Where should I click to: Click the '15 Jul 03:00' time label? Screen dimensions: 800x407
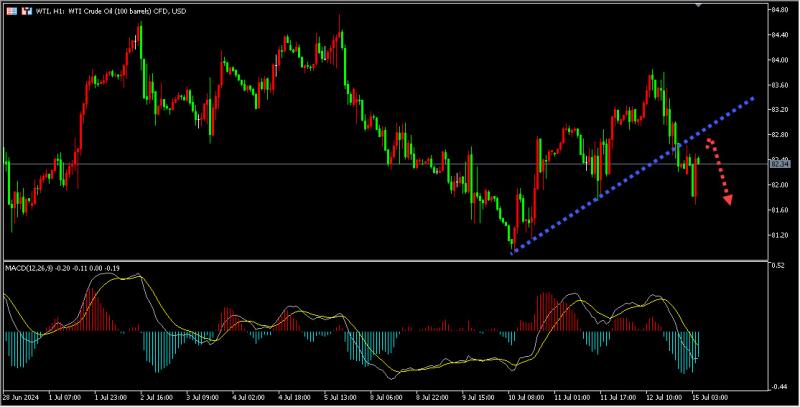click(x=709, y=397)
